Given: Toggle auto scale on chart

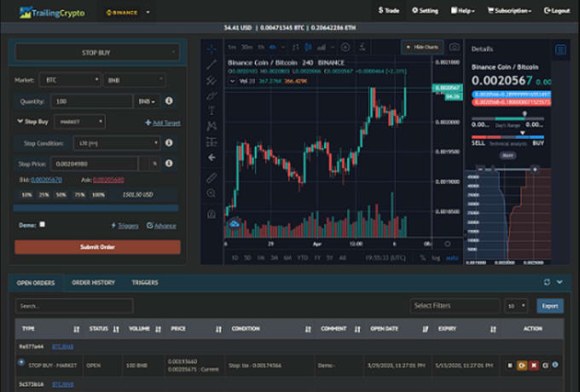Looking at the screenshot, I should click(452, 258).
